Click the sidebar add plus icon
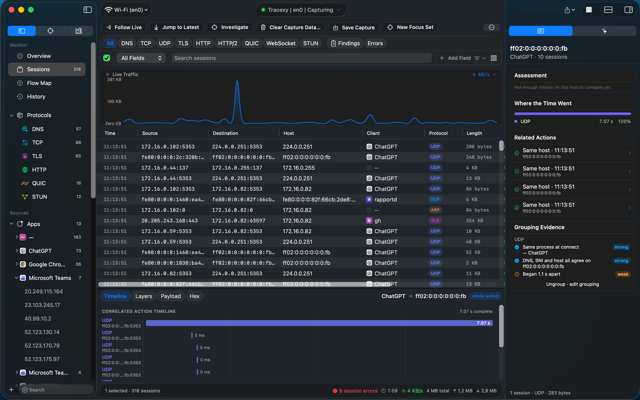Image resolution: width=640 pixels, height=400 pixels. coord(11,390)
